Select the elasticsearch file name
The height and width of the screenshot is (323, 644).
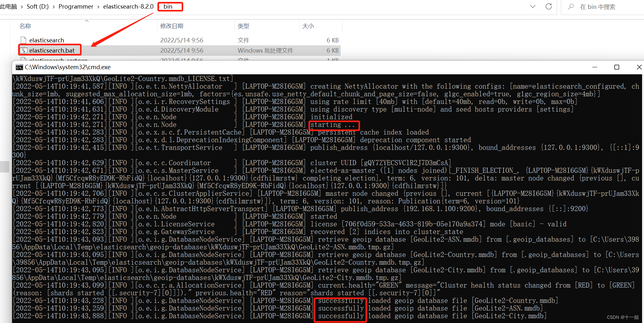click(x=47, y=40)
